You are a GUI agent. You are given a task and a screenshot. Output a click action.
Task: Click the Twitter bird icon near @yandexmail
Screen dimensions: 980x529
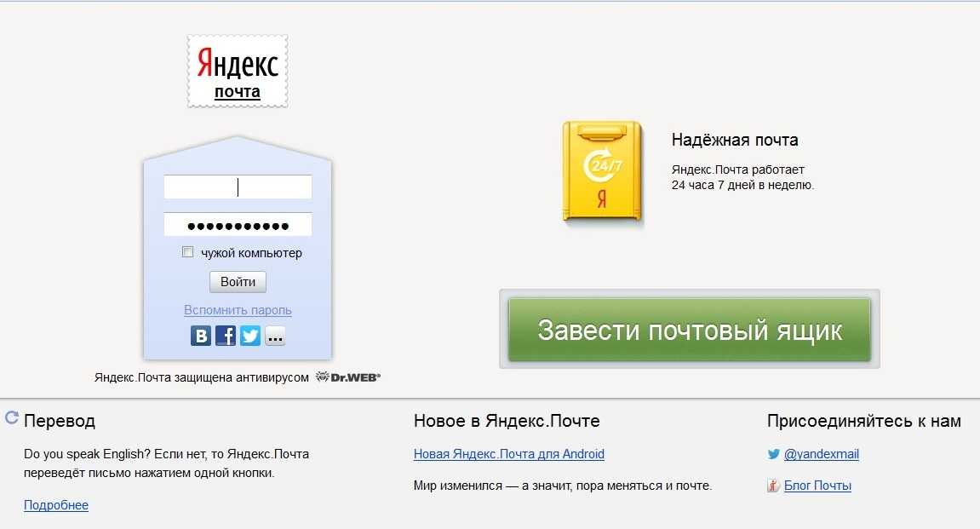[x=774, y=454]
